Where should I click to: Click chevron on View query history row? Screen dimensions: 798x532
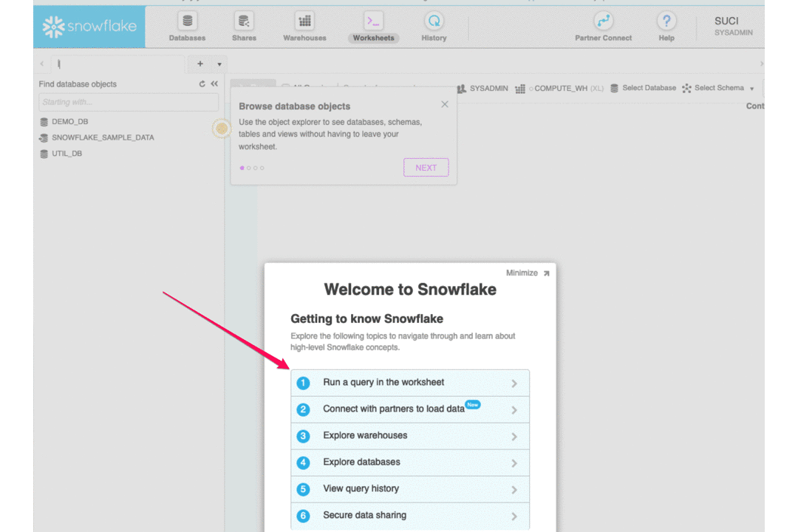click(514, 490)
